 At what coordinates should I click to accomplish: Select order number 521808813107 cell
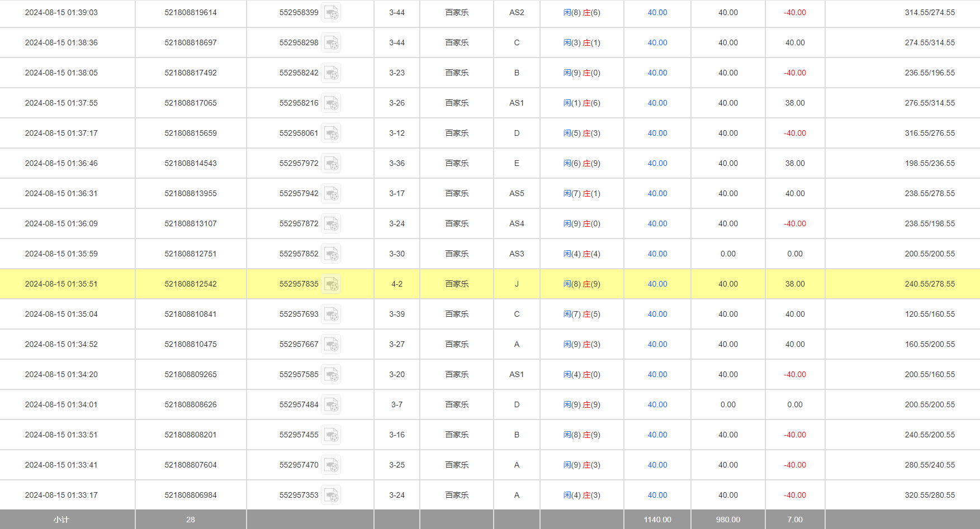click(x=190, y=223)
